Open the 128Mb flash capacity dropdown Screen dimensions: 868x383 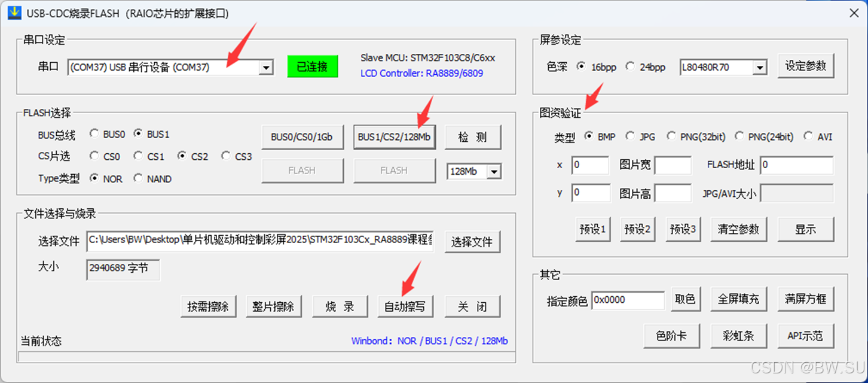click(x=494, y=171)
